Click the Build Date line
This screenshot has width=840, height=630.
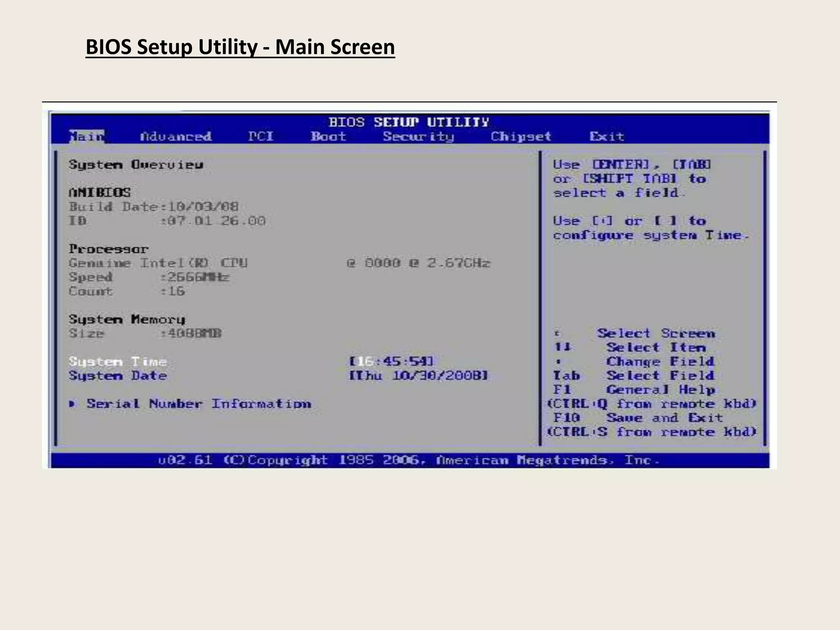point(154,207)
